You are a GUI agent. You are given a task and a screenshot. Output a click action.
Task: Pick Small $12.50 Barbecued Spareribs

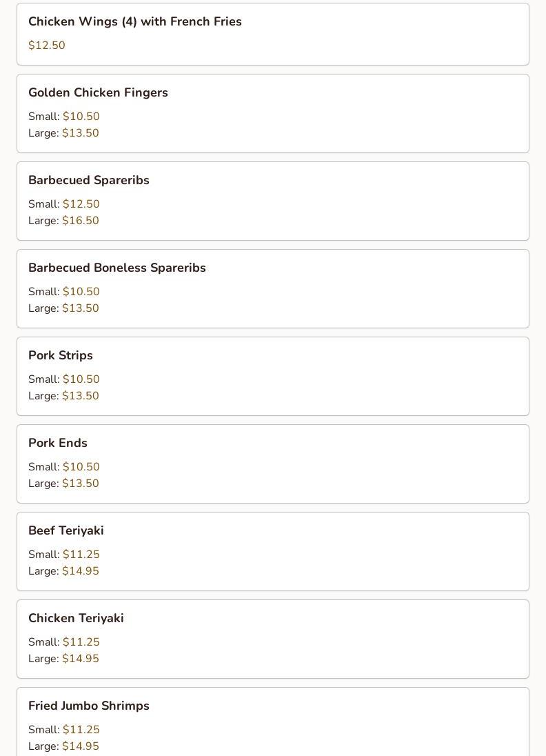pyautogui.click(x=64, y=204)
